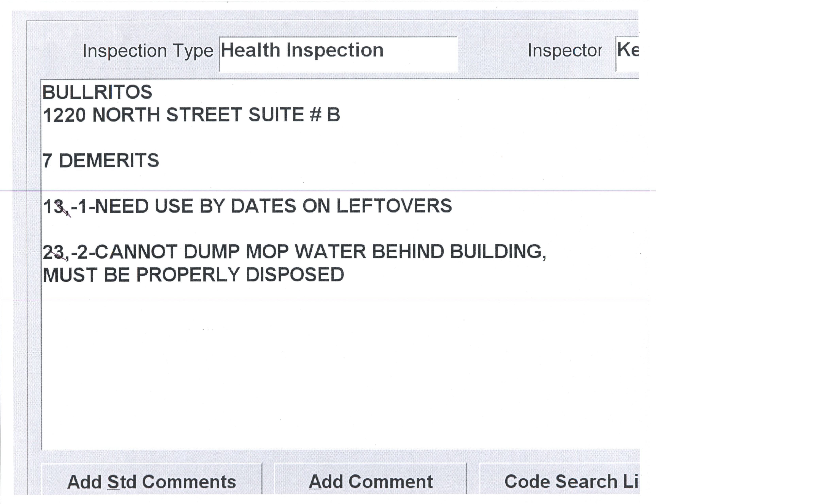Screen dimensions: 830x504
Task: Click into the Inspector name field
Action: [627, 54]
